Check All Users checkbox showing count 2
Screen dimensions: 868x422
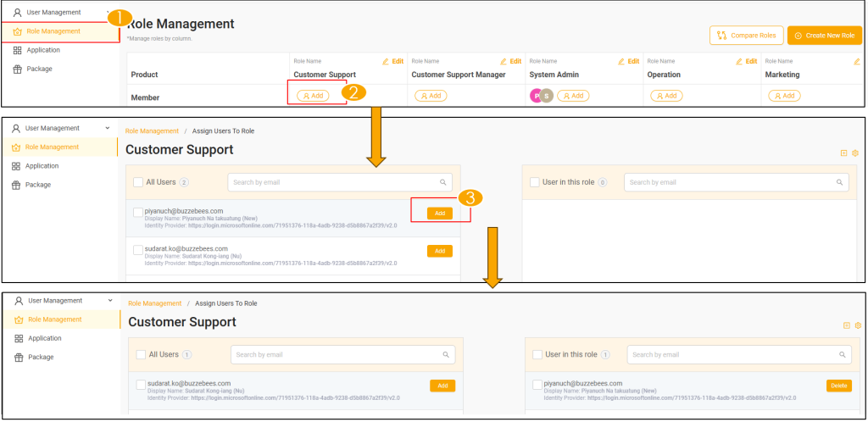pyautogui.click(x=138, y=182)
